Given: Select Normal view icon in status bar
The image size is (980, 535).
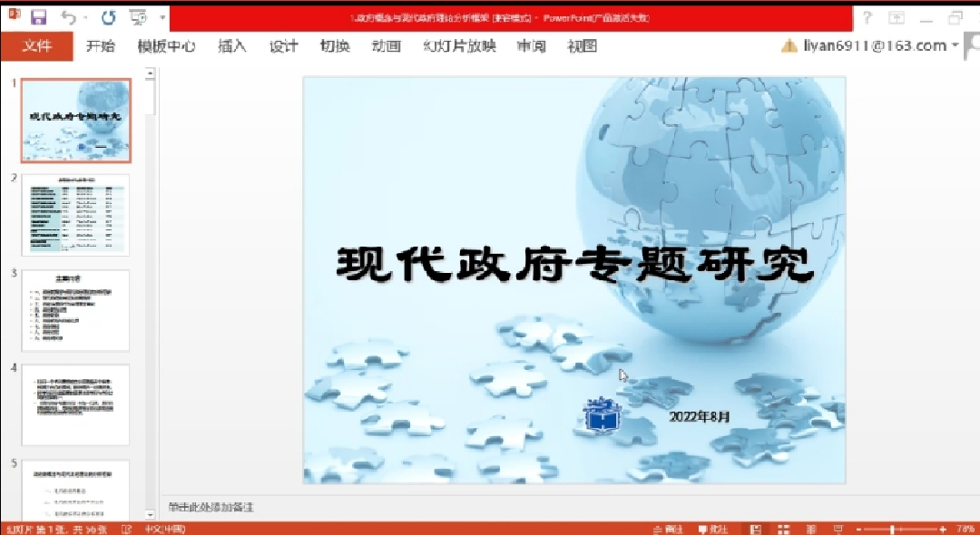Looking at the screenshot, I should pos(755,529).
